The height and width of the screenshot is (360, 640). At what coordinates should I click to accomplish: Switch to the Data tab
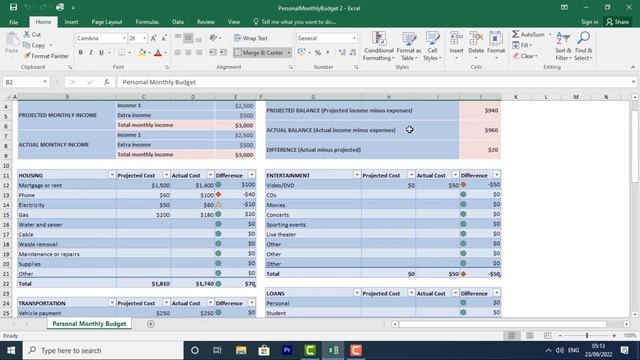[178, 22]
